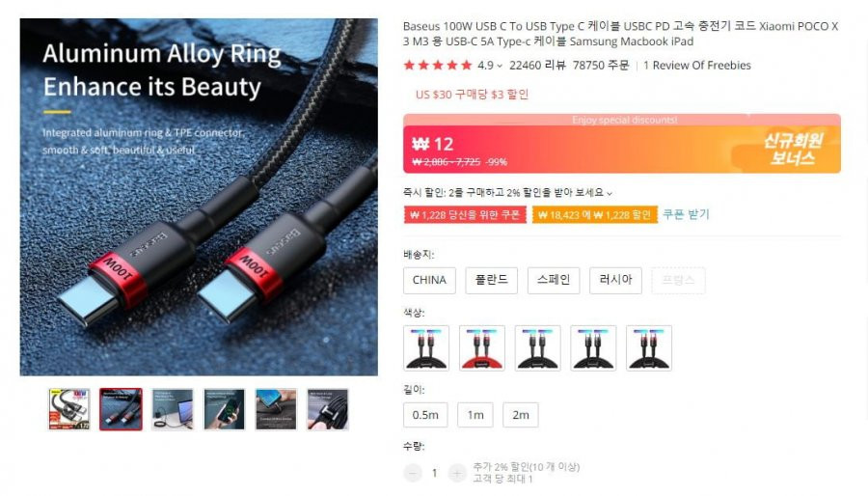
Task: Expand the 즉시 할인 discount details
Action: pos(610,193)
